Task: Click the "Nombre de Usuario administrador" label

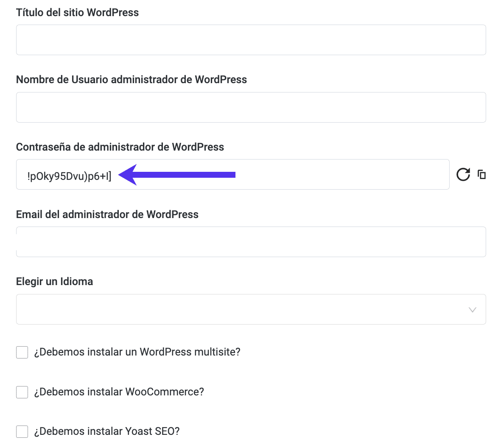Action: click(131, 79)
